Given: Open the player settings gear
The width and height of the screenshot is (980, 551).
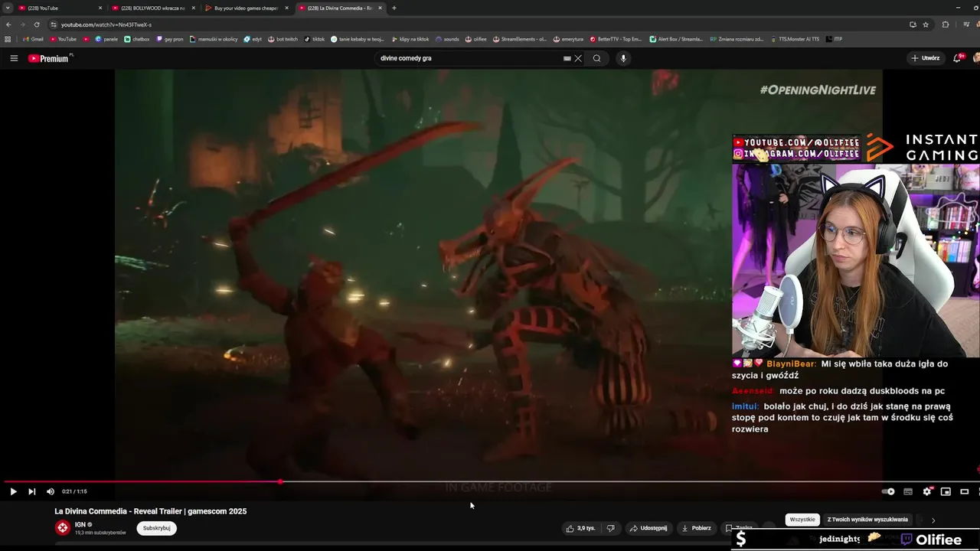Looking at the screenshot, I should pyautogui.click(x=927, y=491).
